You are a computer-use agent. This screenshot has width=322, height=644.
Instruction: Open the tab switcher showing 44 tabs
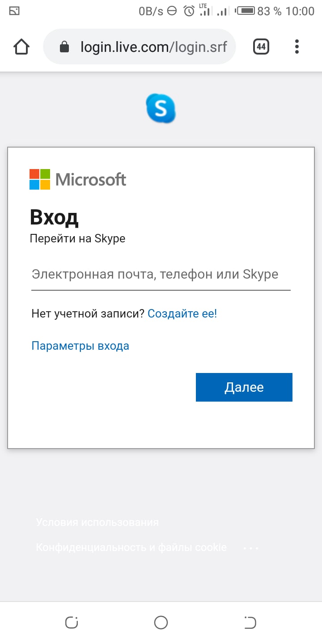pos(261,47)
